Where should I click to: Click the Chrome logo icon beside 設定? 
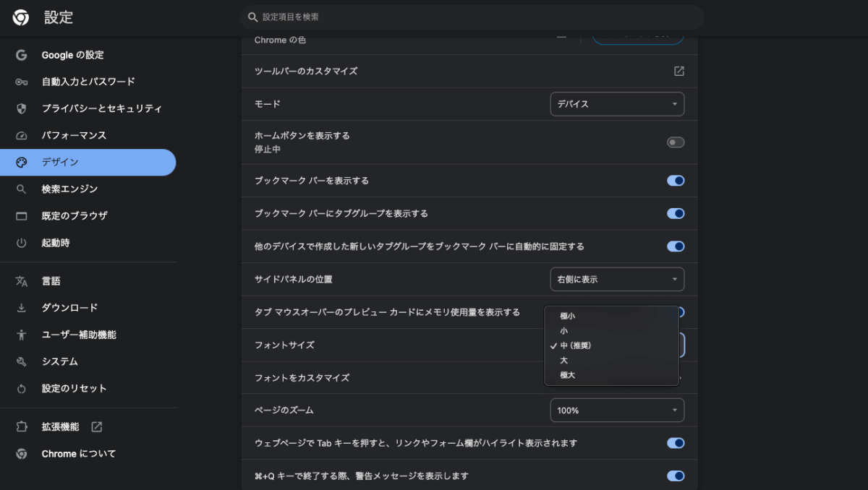(x=21, y=17)
